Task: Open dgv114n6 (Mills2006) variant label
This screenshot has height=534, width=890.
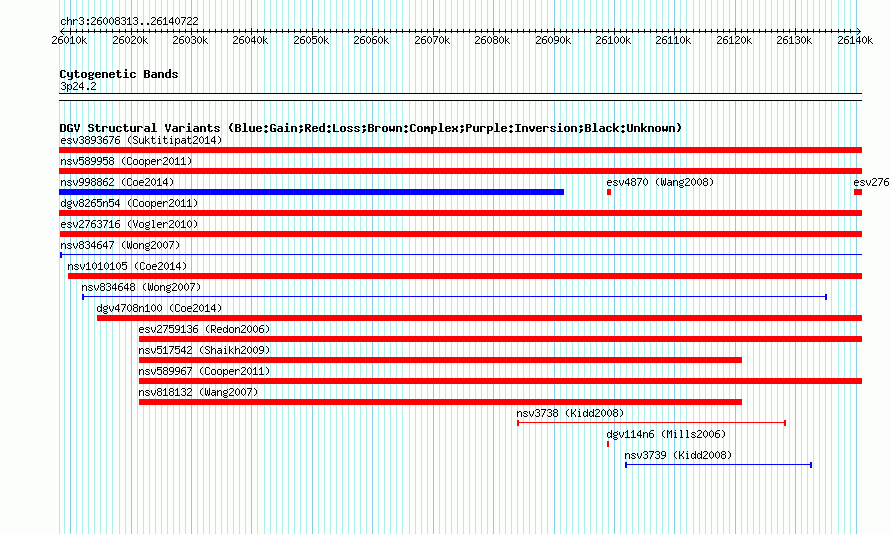Action: (x=666, y=434)
